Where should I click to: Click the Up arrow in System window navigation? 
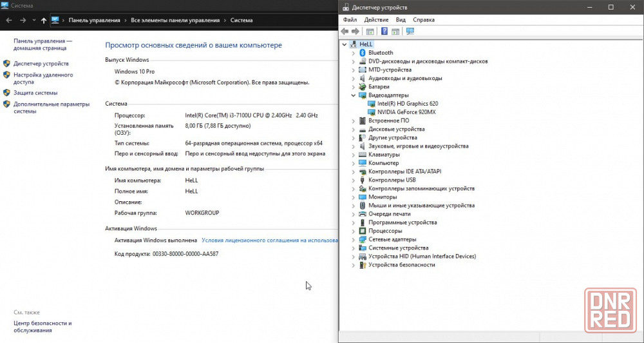coord(44,20)
